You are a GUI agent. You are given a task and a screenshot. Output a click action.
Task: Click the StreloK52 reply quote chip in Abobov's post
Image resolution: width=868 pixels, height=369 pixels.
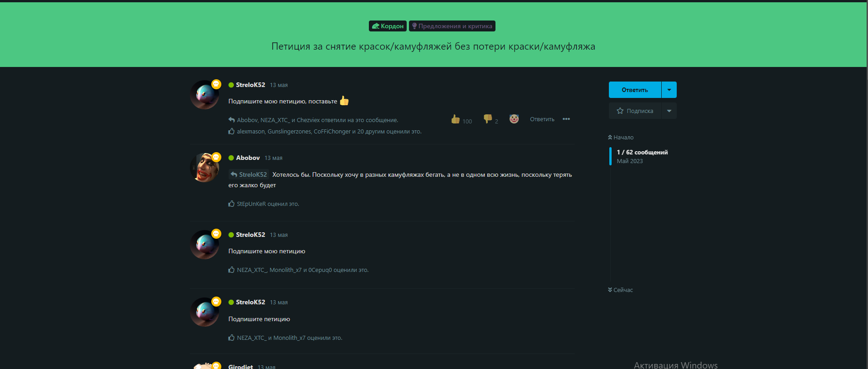point(249,174)
